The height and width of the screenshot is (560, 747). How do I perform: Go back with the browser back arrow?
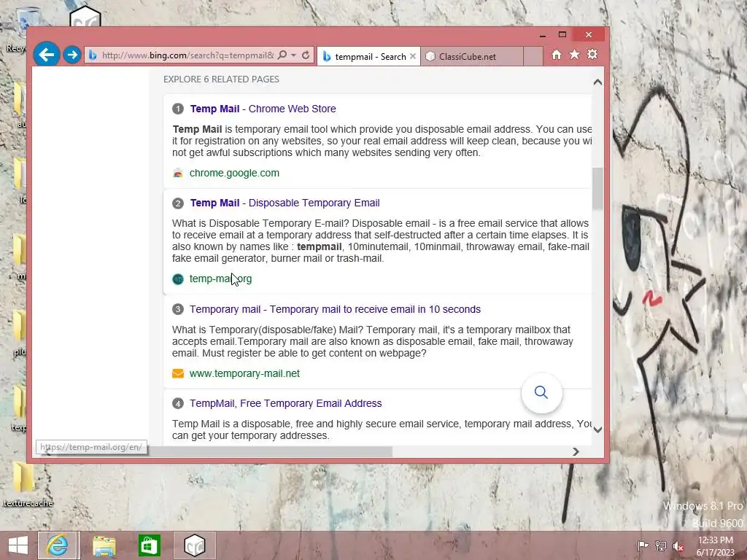46,55
